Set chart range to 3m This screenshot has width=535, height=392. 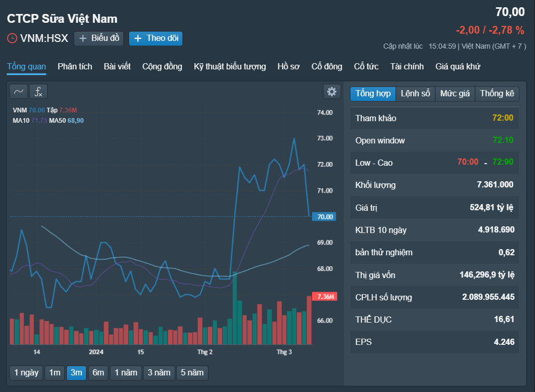tap(76, 373)
